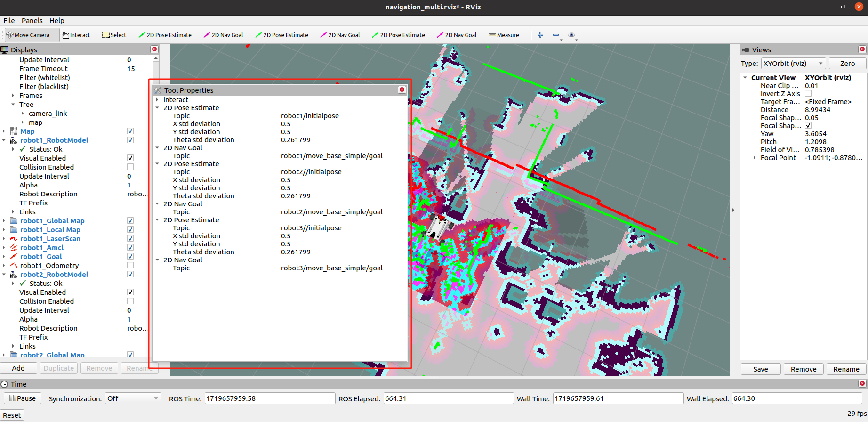This screenshot has height=422, width=868.
Task: Close the Displays panel
Action: (x=154, y=49)
